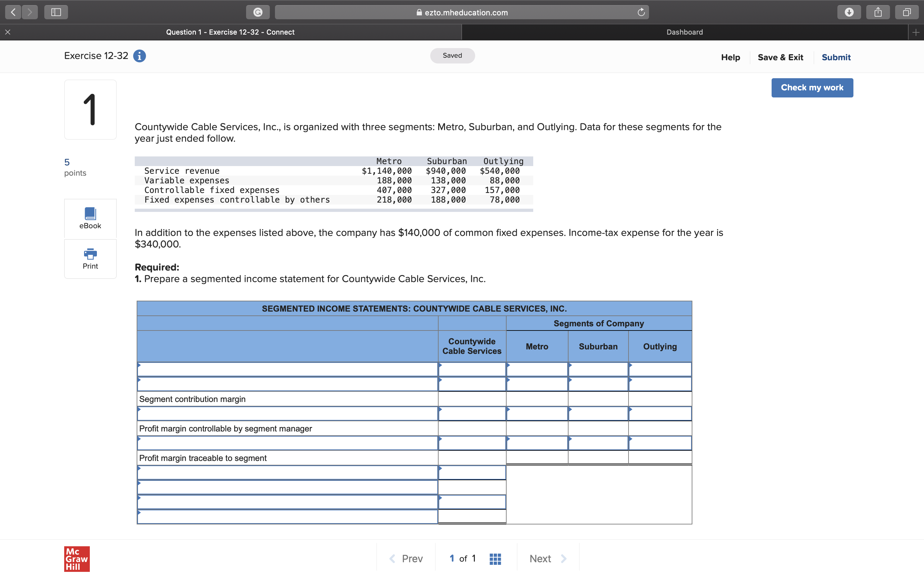Screen dimensions: 924x577
Task: Click the info icon beside Exercise 12-32
Action: click(x=139, y=56)
